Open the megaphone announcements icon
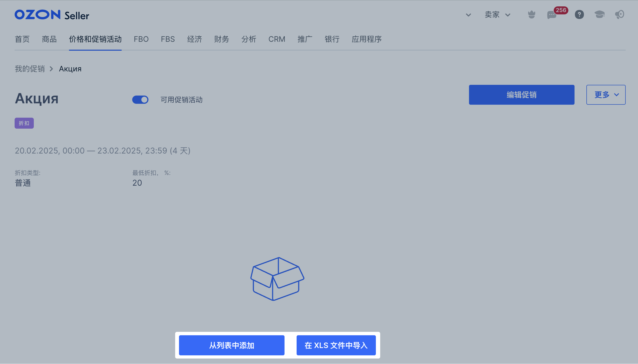 [620, 15]
